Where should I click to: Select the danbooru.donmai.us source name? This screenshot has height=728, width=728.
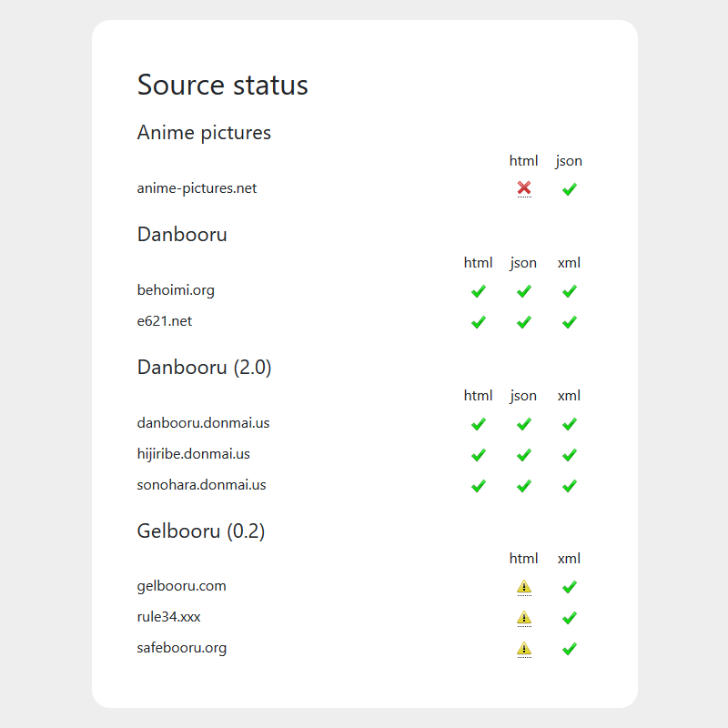pyautogui.click(x=203, y=423)
